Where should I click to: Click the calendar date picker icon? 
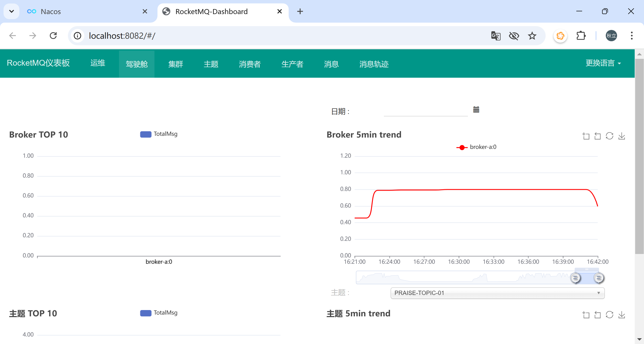click(476, 110)
